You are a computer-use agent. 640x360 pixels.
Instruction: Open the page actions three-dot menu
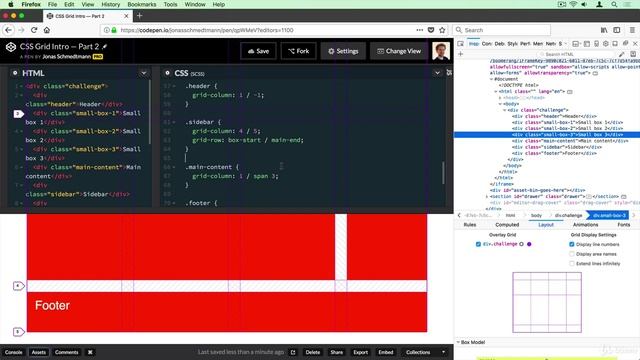[420, 30]
